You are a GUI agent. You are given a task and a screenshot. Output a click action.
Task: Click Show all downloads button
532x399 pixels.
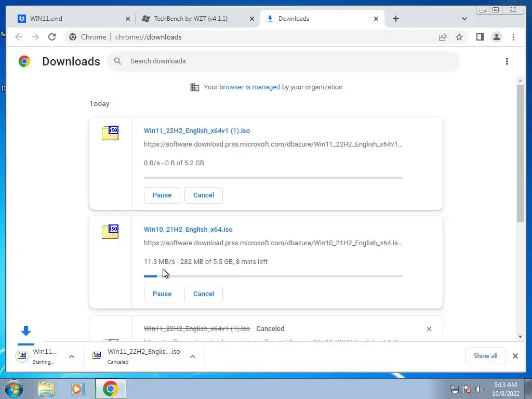tap(486, 356)
